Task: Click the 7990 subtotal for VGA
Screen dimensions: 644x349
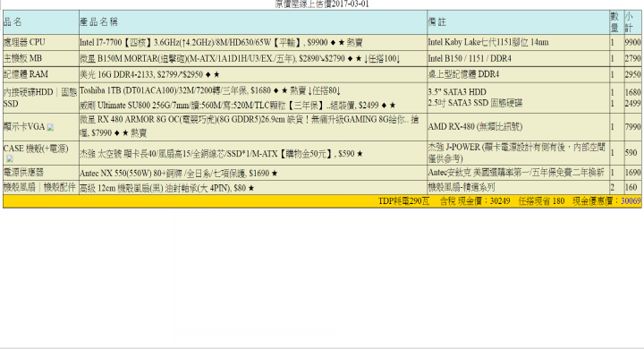Action: click(x=632, y=126)
